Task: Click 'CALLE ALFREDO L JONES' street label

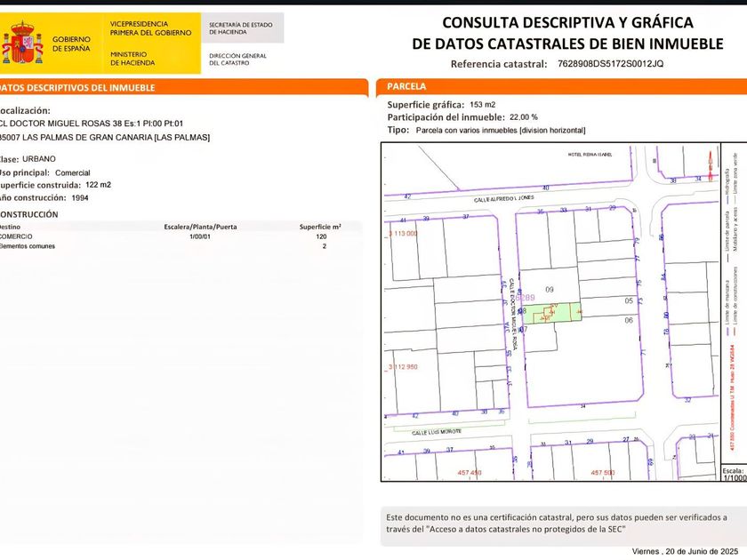Action: tap(503, 198)
